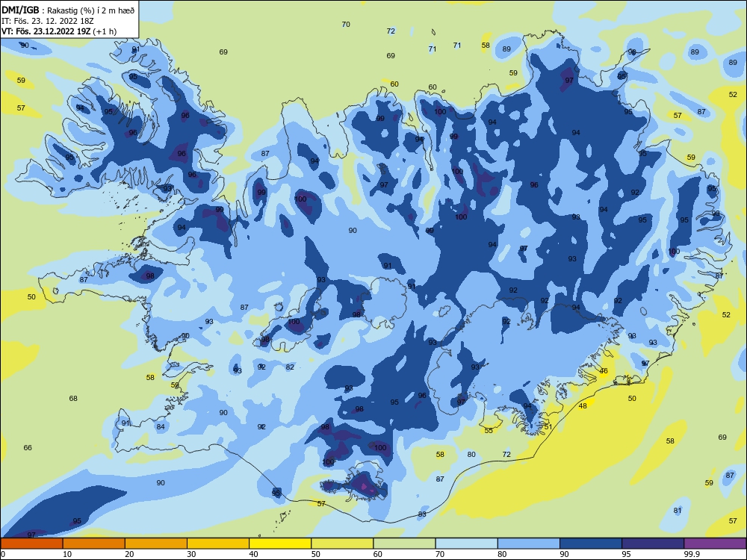Click the dark orange 0–10 legend swatch
The image size is (747, 560).
(32, 544)
